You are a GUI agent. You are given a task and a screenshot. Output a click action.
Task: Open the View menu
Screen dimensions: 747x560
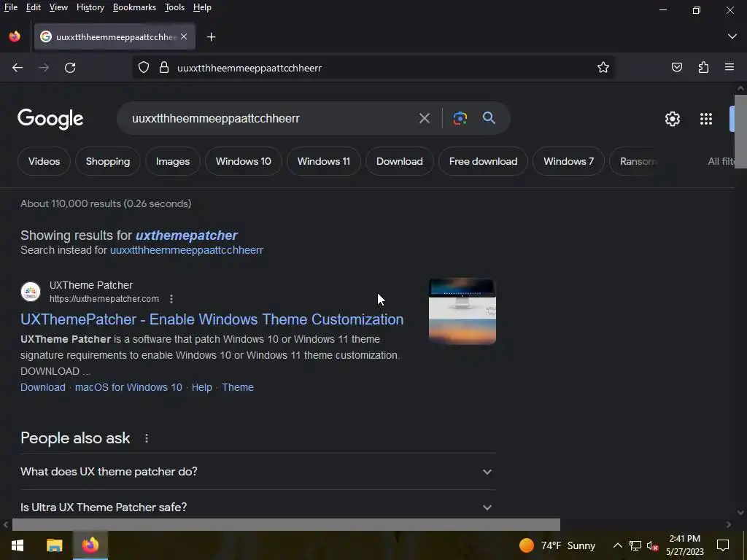click(58, 7)
